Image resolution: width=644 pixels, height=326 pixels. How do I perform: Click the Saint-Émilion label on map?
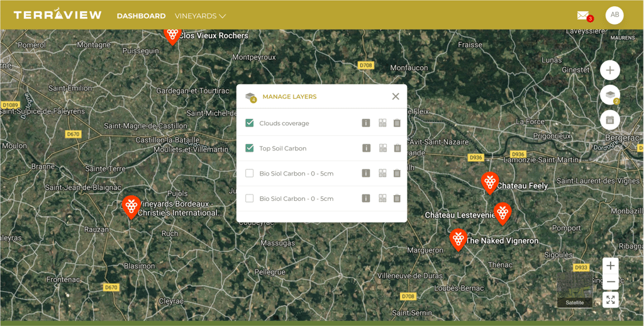tap(70, 88)
